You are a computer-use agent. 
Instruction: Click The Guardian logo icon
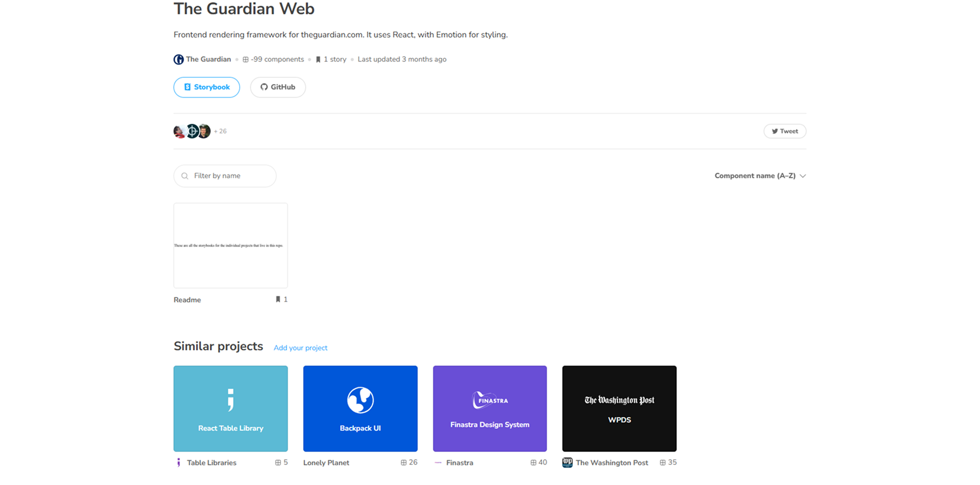click(178, 59)
